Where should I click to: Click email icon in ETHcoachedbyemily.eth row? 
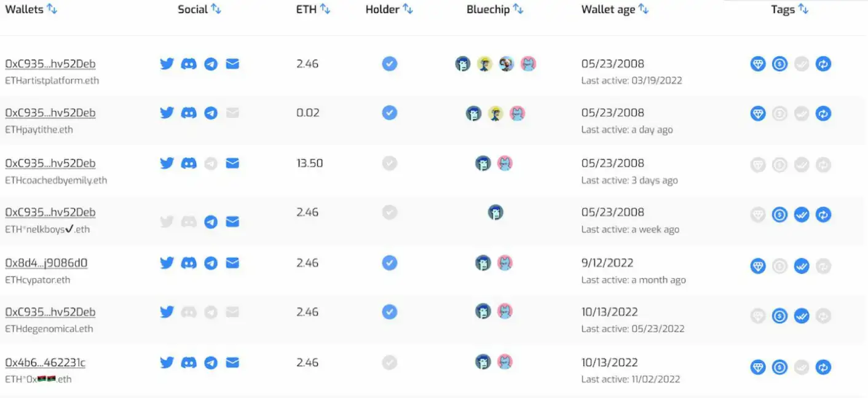coord(232,163)
